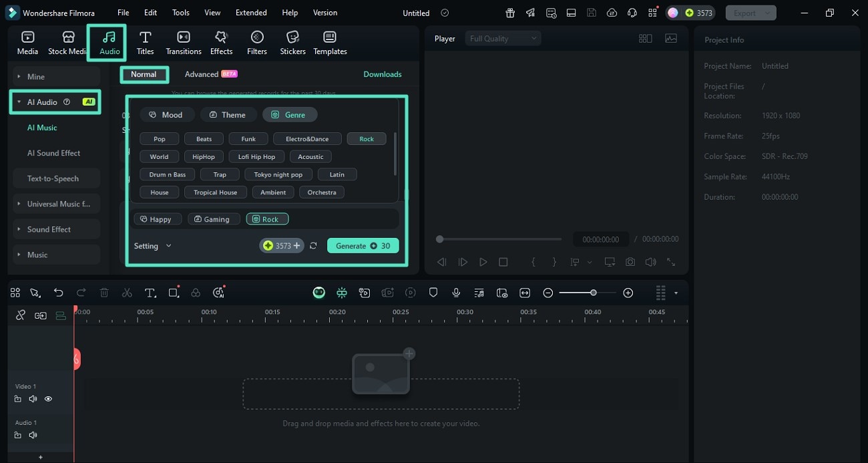Add credits with the 3573 plus button
This screenshot has height=463, width=868.
(x=282, y=246)
